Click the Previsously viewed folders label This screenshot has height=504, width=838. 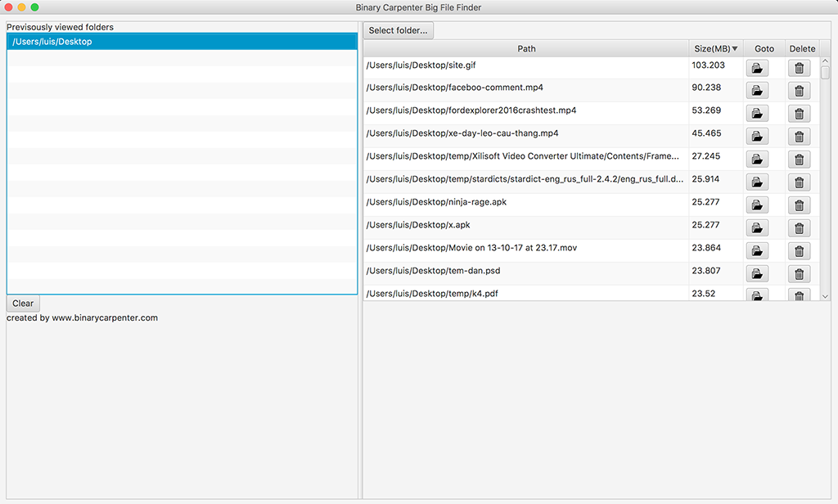(60, 27)
